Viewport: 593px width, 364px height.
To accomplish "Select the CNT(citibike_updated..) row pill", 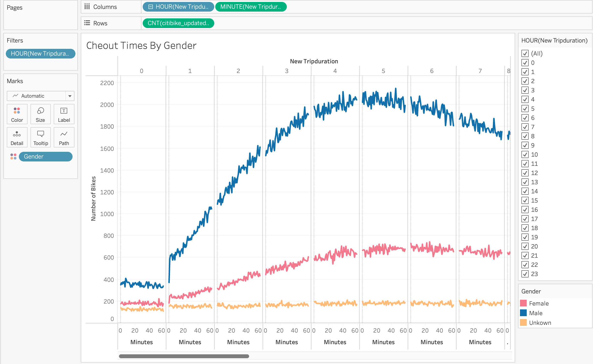I will [178, 23].
